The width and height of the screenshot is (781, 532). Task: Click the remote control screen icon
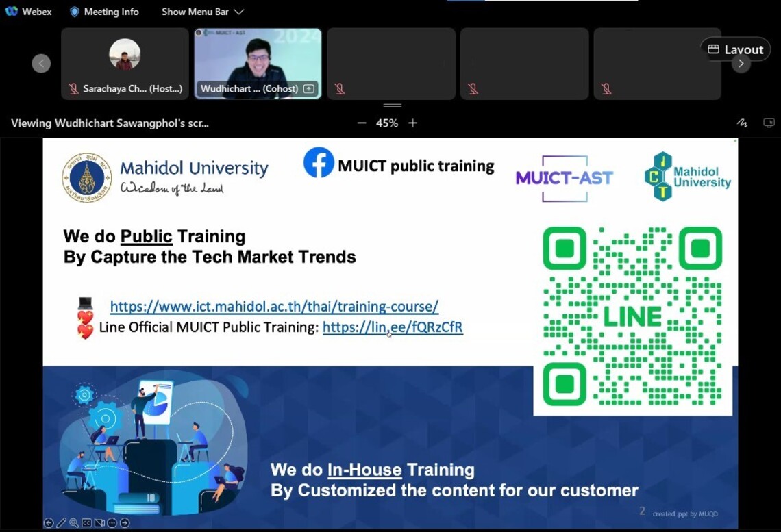[769, 123]
